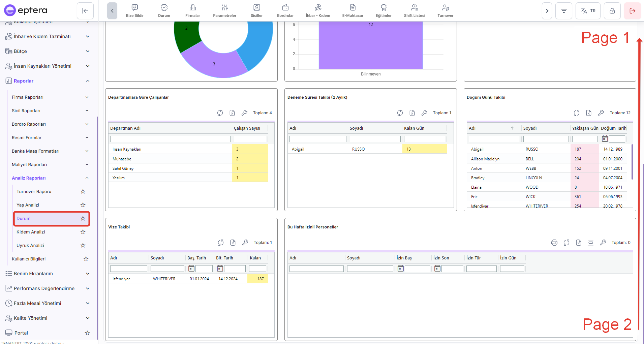The width and height of the screenshot is (644, 345).
Task: Print the Bu Hafta İzinli Personeller list
Action: 554,243
